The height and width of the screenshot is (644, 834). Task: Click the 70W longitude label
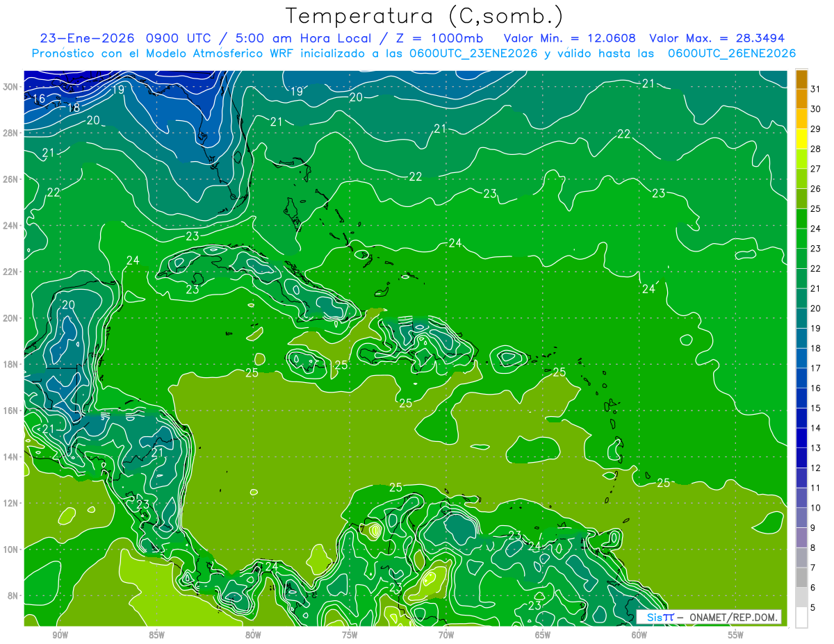coord(446,635)
